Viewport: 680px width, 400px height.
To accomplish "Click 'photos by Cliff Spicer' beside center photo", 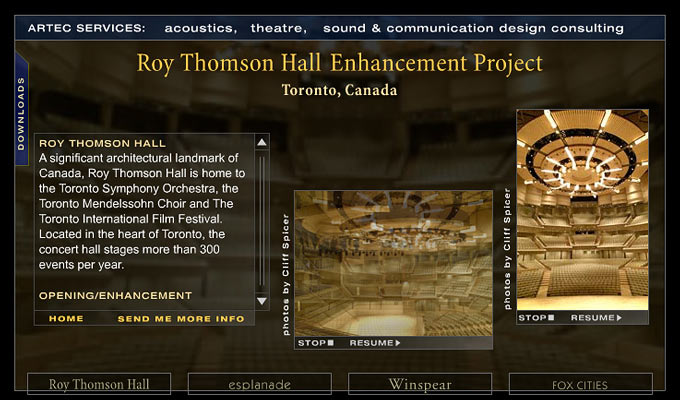I will point(285,274).
